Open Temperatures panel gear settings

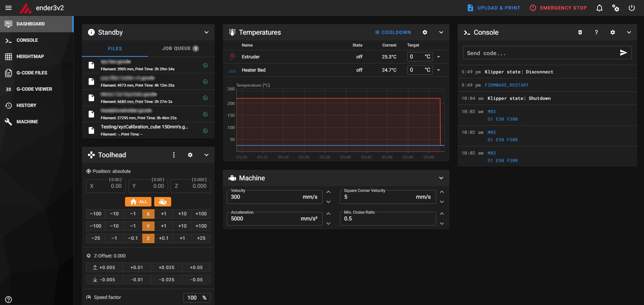425,32
